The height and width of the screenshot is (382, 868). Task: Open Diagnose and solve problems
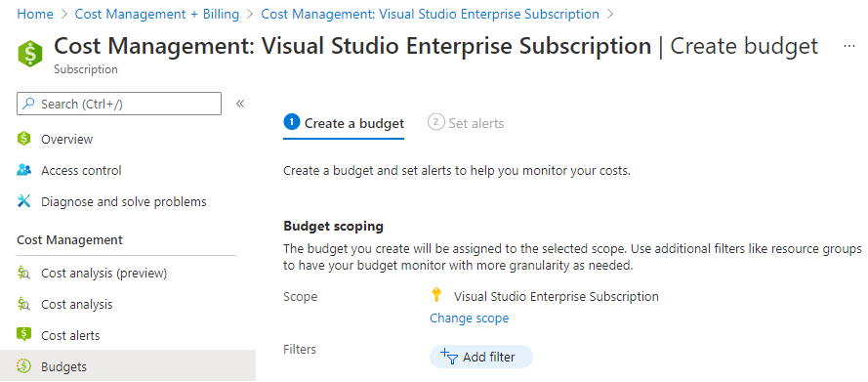click(123, 201)
